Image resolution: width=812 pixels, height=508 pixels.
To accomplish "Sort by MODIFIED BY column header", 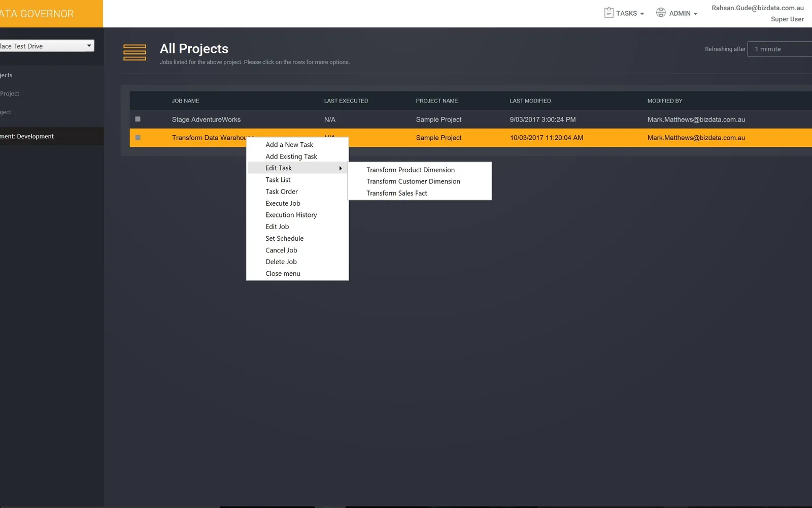I will (x=664, y=101).
